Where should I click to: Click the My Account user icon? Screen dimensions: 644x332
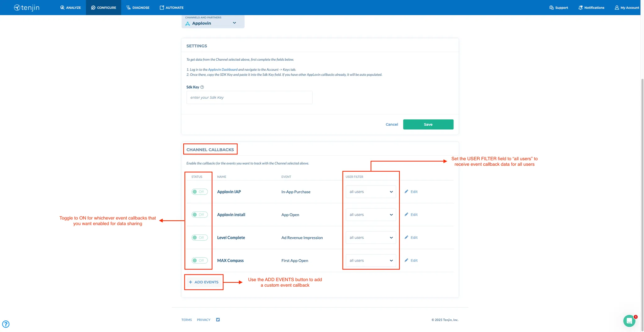click(x=617, y=8)
